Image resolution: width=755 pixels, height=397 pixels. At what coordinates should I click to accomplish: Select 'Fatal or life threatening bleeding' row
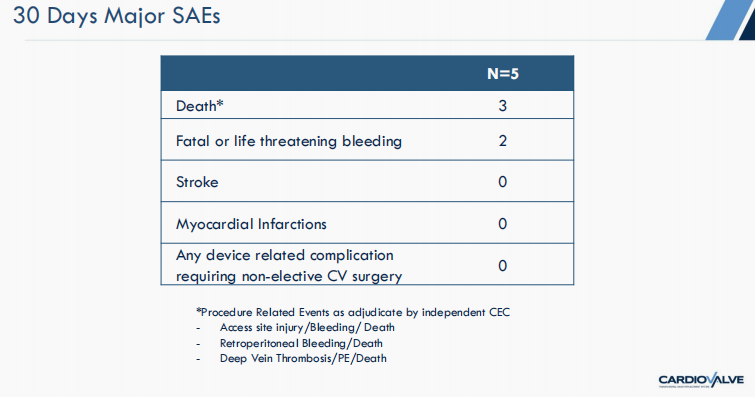(x=367, y=140)
